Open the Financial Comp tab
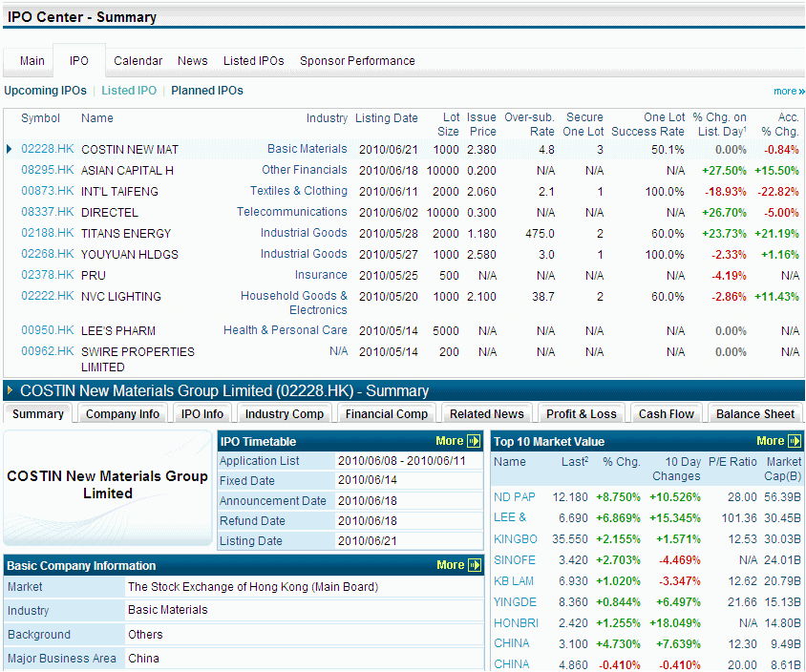Viewport: 806px width, 672px height. click(387, 414)
